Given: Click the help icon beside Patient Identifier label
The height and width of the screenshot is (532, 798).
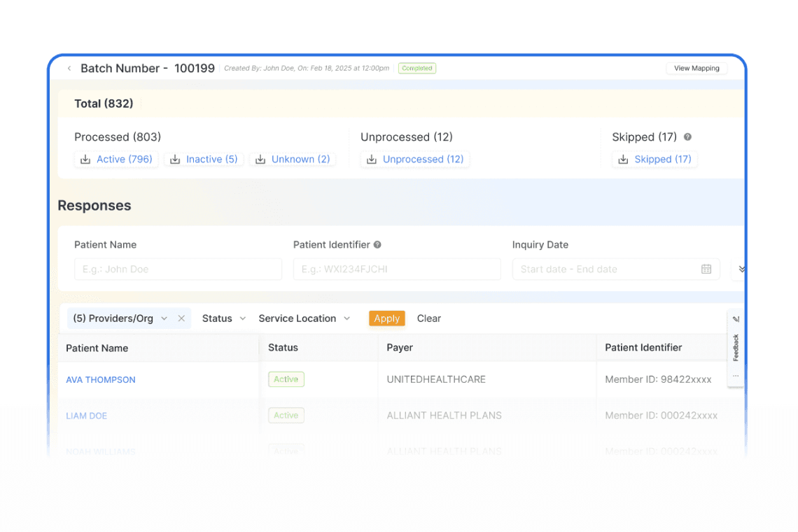Looking at the screenshot, I should coord(377,244).
